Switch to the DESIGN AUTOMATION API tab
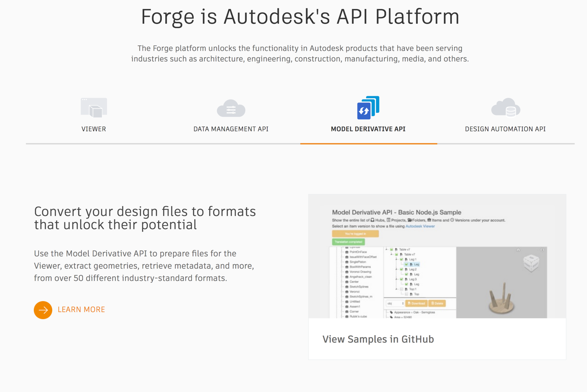The image size is (587, 392). 505,129
